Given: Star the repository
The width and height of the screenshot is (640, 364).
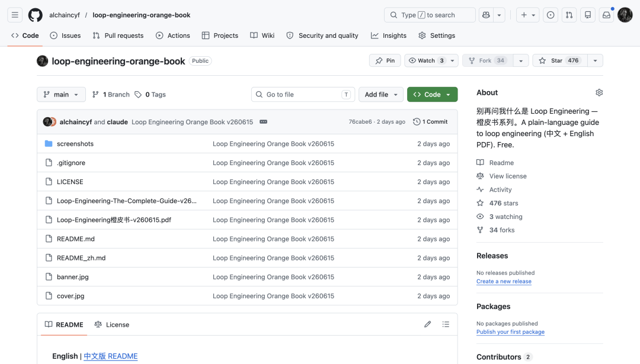Looking at the screenshot, I should [x=560, y=60].
